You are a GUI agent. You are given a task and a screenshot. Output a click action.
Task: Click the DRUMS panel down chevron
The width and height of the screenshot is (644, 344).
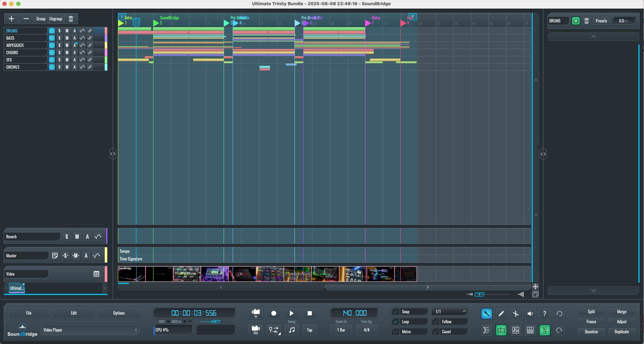point(593,290)
